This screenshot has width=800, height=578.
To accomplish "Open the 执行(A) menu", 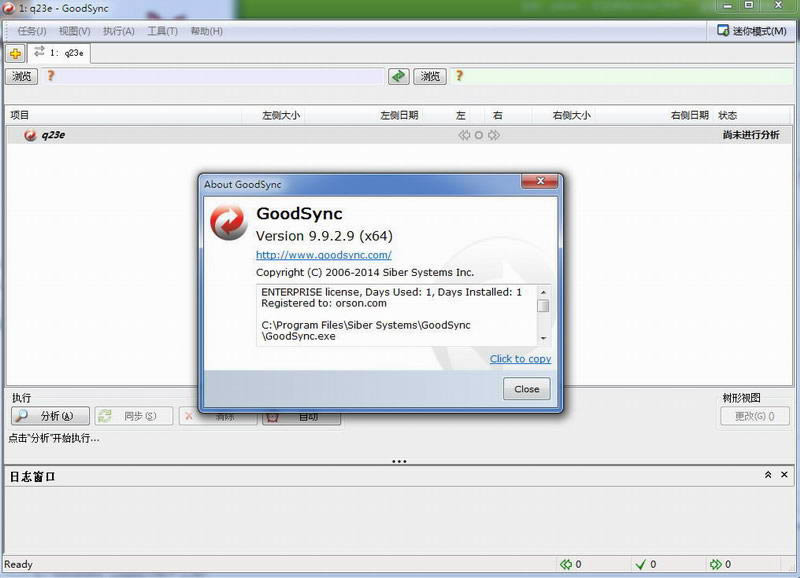I will click(x=119, y=31).
